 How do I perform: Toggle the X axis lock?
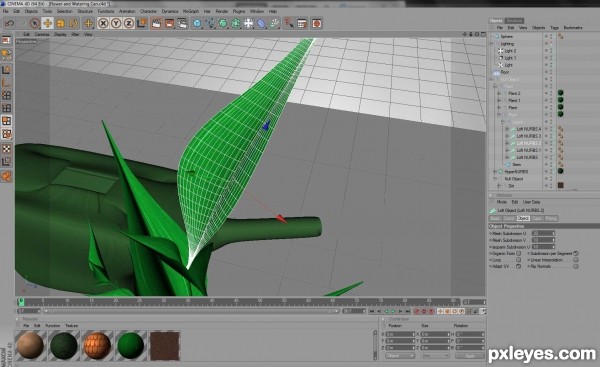pyautogui.click(x=103, y=23)
